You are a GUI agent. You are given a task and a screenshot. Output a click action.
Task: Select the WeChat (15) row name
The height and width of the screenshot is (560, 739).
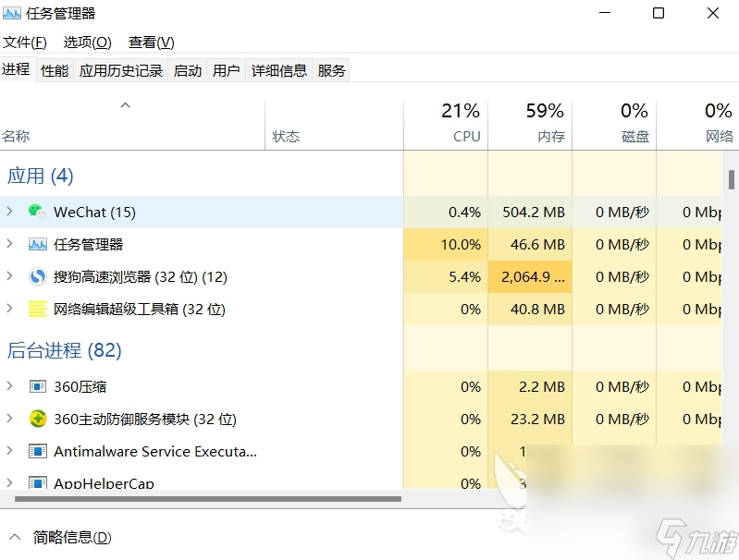coord(94,212)
